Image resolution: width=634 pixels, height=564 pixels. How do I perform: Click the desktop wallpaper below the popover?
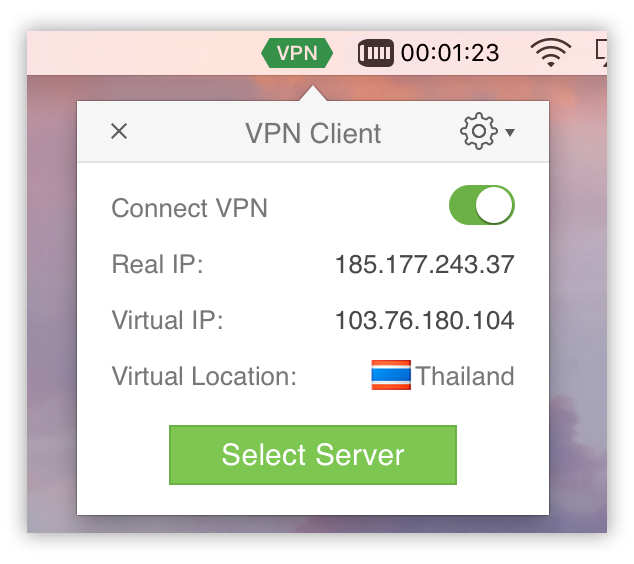(x=313, y=524)
